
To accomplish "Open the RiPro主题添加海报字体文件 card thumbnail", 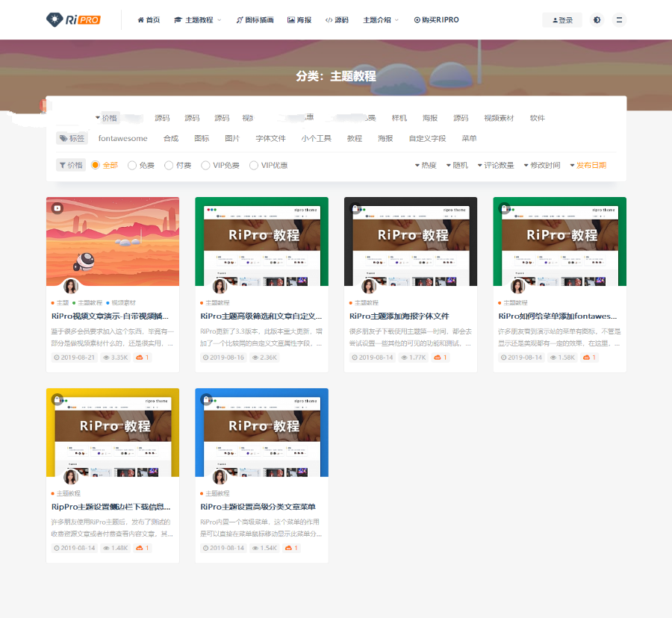I will [411, 241].
